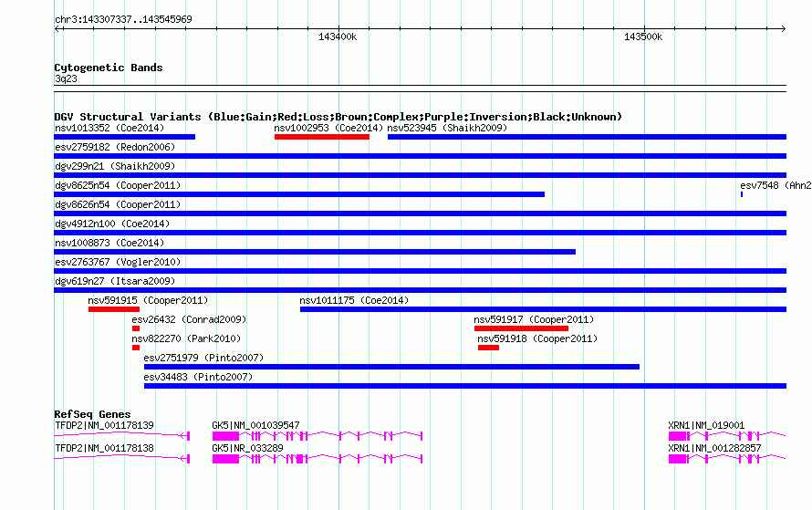Image resolution: width=812 pixels, height=510 pixels.
Task: Click the nsv1013352 (Coe2014) variant label
Action: [109, 128]
